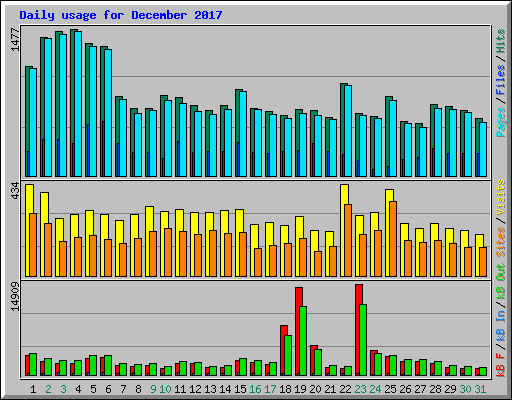512x400 pixels.
Task: Click the tallest cyan files bar for day 4
Action: tap(78, 104)
